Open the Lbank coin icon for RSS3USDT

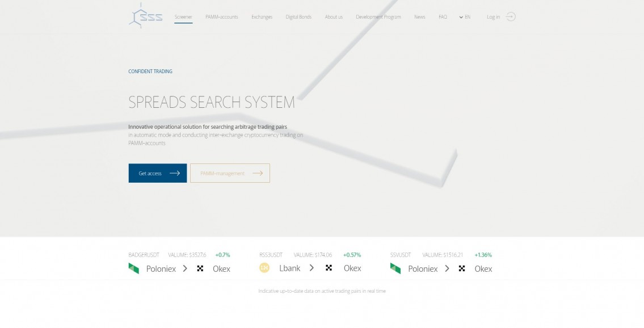click(264, 267)
